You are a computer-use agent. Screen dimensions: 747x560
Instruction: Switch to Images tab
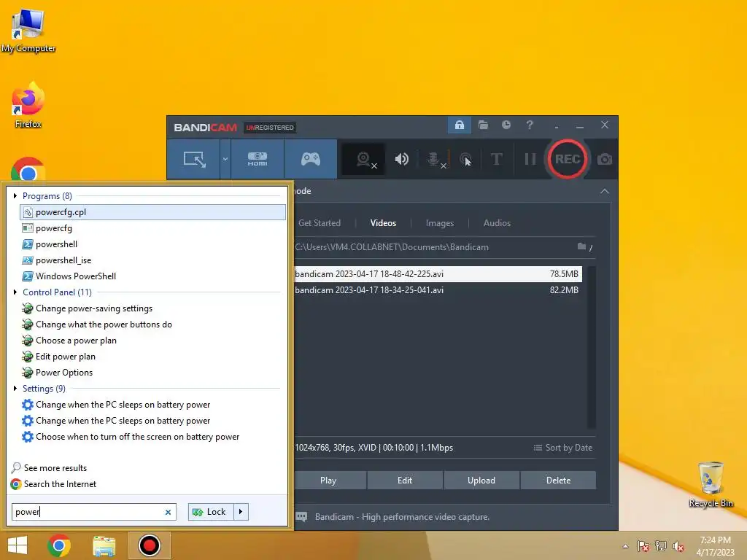click(440, 223)
